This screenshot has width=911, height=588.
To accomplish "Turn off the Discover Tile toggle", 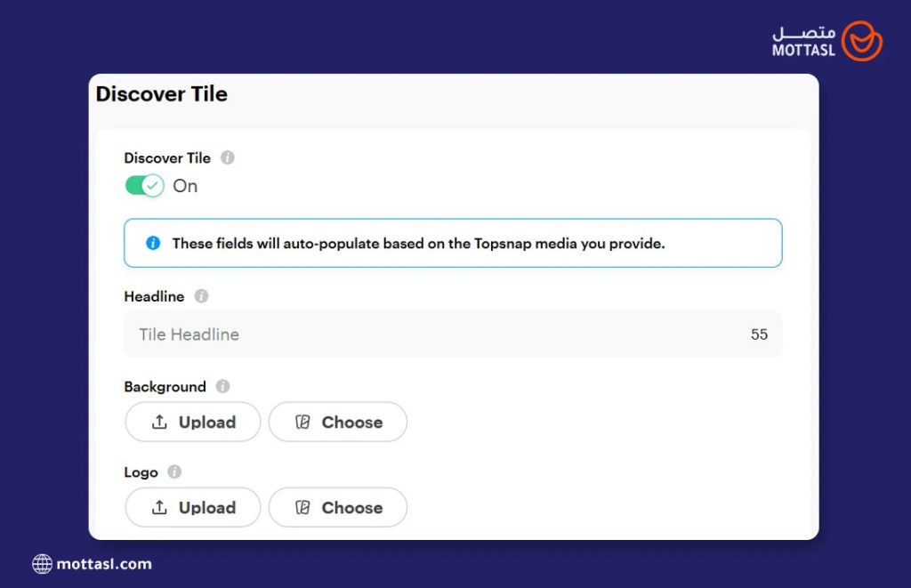I will (144, 186).
